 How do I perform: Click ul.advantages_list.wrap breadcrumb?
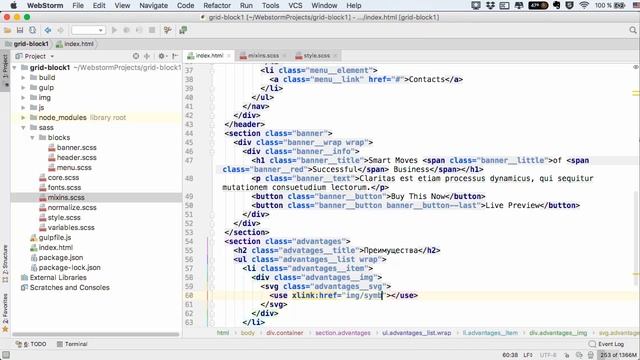click(x=416, y=333)
